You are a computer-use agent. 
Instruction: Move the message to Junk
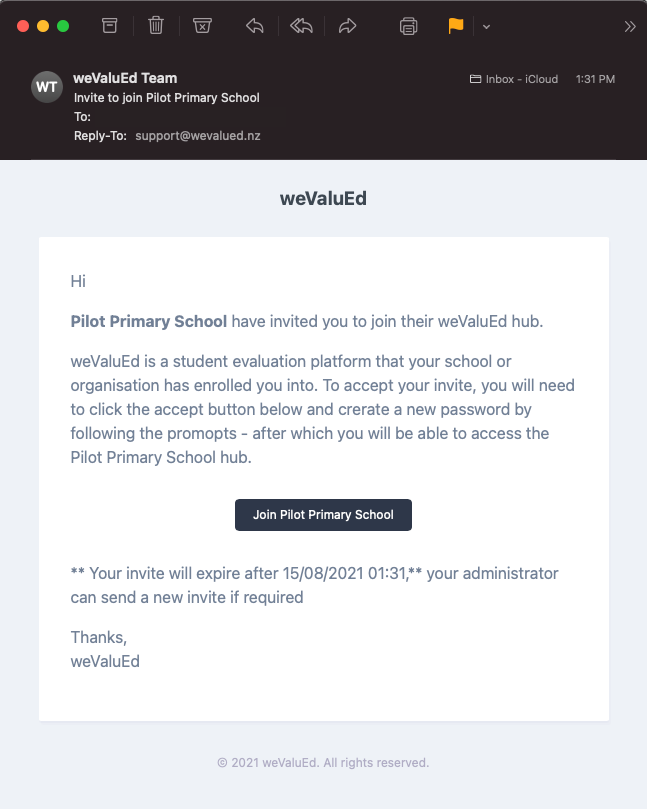click(x=202, y=26)
